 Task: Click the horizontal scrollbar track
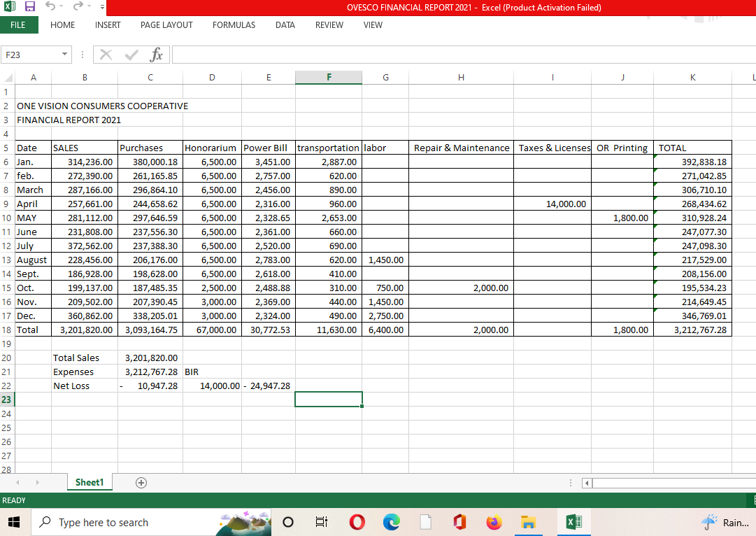[x=674, y=483]
